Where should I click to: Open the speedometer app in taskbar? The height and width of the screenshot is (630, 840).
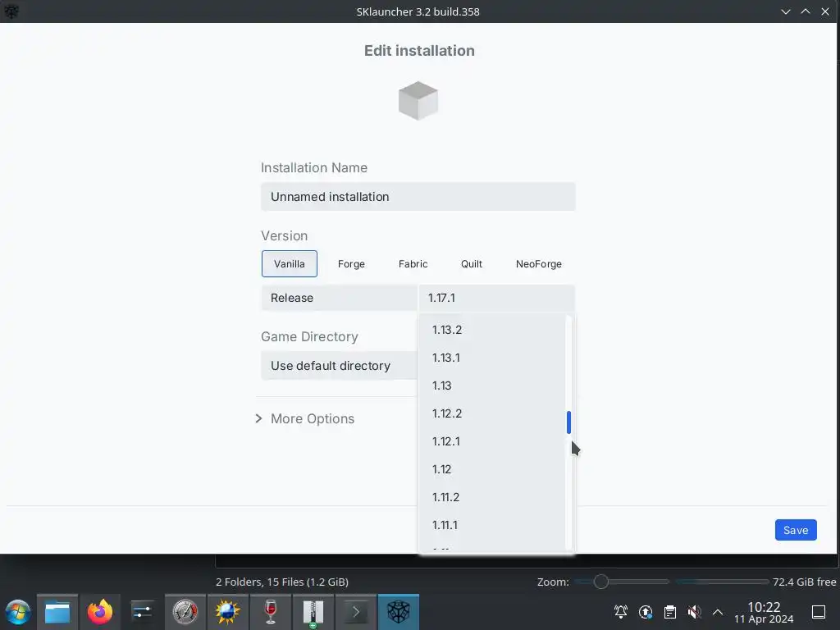pyautogui.click(x=185, y=612)
